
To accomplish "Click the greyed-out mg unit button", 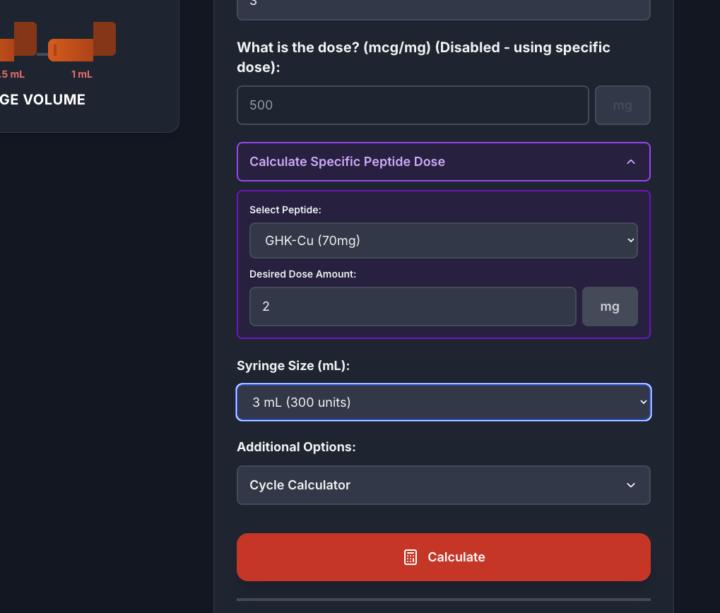I will click(x=622, y=105).
